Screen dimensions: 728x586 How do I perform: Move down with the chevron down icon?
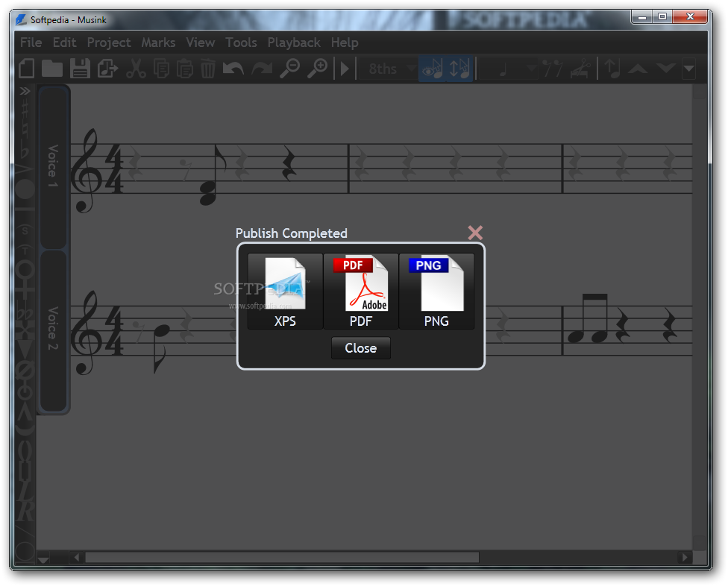666,69
